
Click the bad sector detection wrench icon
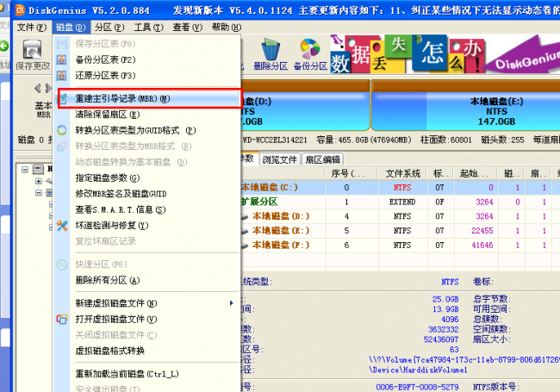[62, 225]
